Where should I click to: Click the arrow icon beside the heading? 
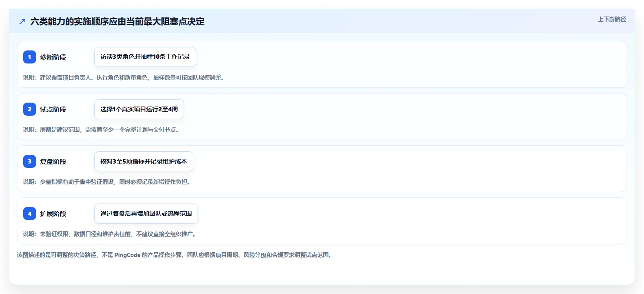tap(22, 21)
